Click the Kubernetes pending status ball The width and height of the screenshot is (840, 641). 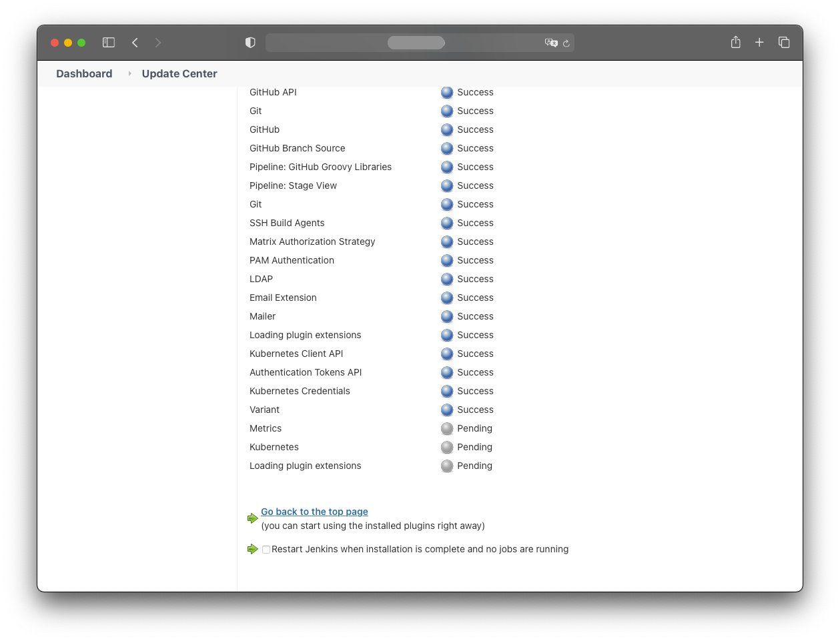point(447,448)
